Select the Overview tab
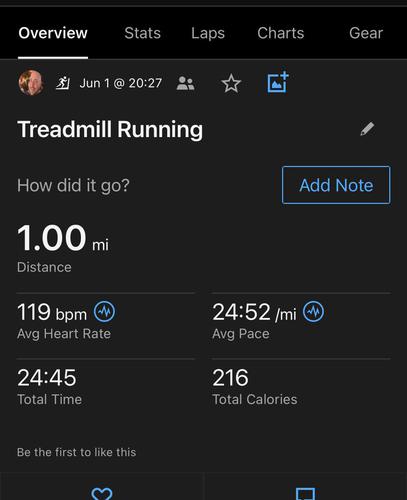Viewport: 407px width, 500px height. 53,33
